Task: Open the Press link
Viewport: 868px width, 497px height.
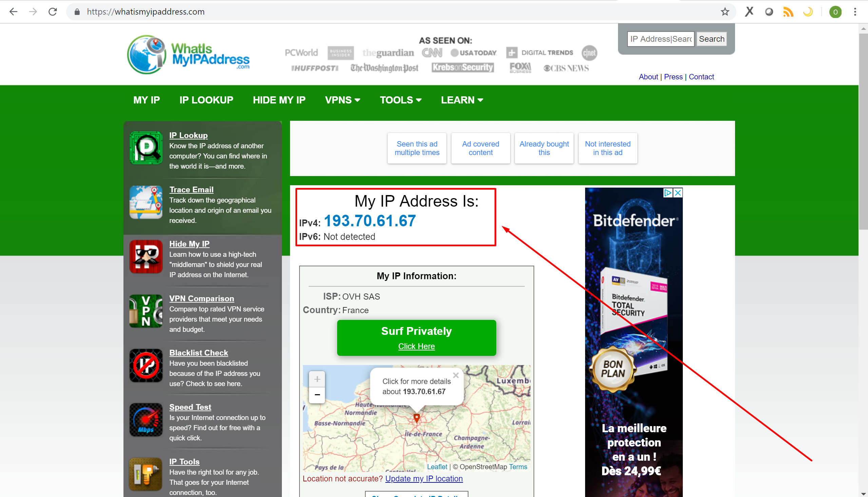Action: click(x=673, y=77)
